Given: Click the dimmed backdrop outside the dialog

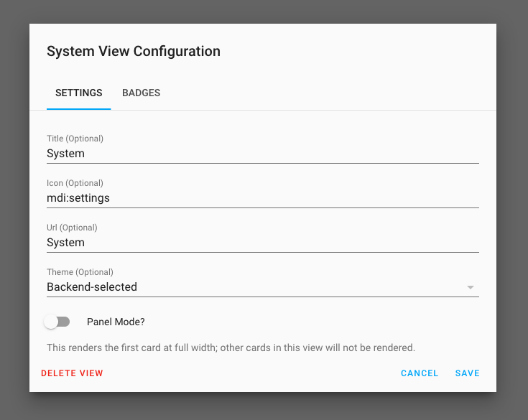Looking at the screenshot, I should click(13, 215).
